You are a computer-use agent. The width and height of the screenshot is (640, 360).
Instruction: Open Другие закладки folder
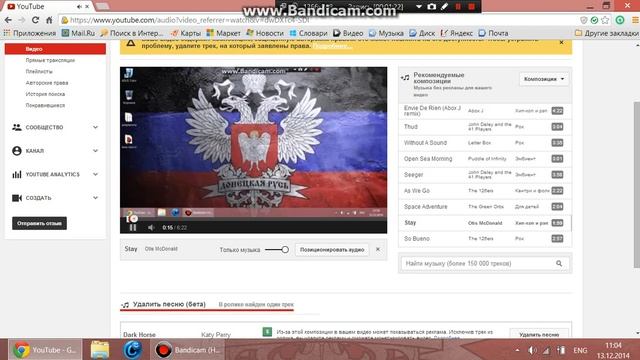[x=607, y=33]
